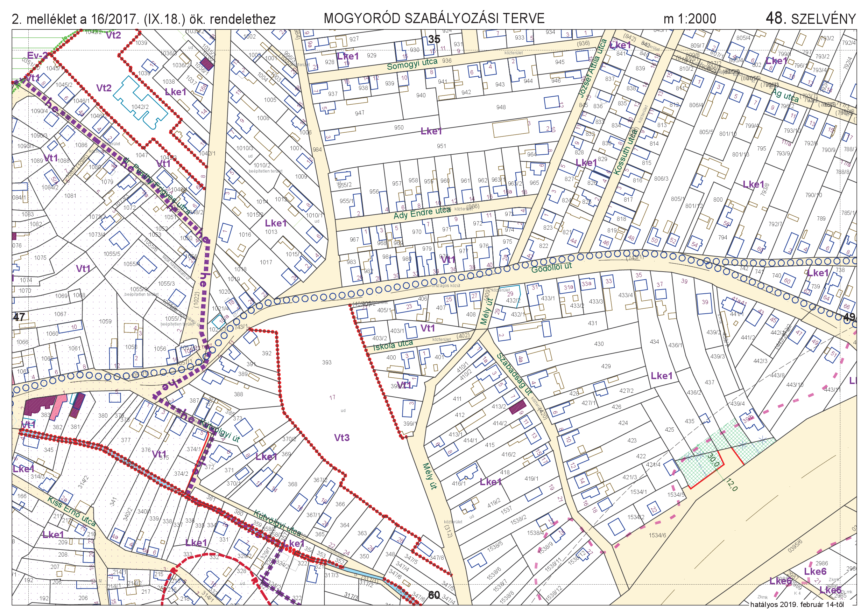
Task: Click the Vt3 zone label
Action: pyautogui.click(x=341, y=438)
